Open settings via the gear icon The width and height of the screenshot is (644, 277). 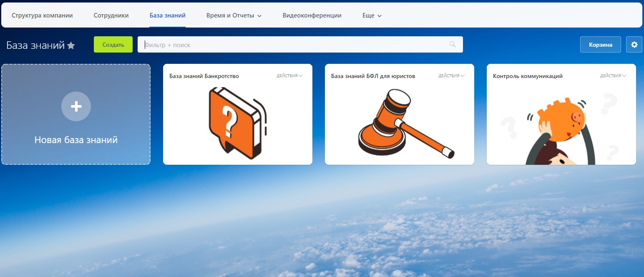[x=634, y=45]
